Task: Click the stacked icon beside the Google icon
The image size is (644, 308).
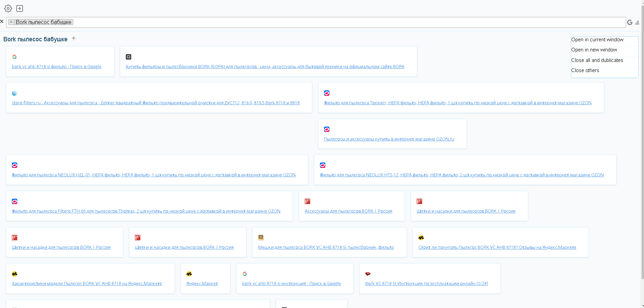Action: pyautogui.click(x=637, y=22)
